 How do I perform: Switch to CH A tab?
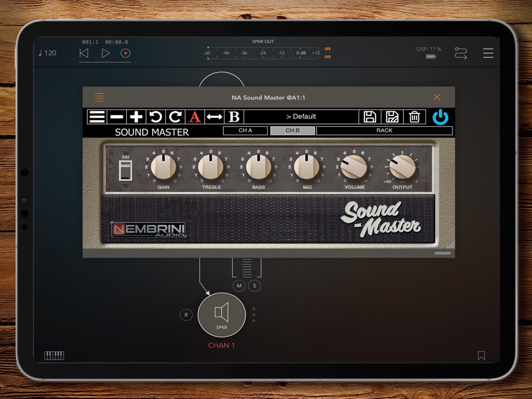pyautogui.click(x=245, y=131)
